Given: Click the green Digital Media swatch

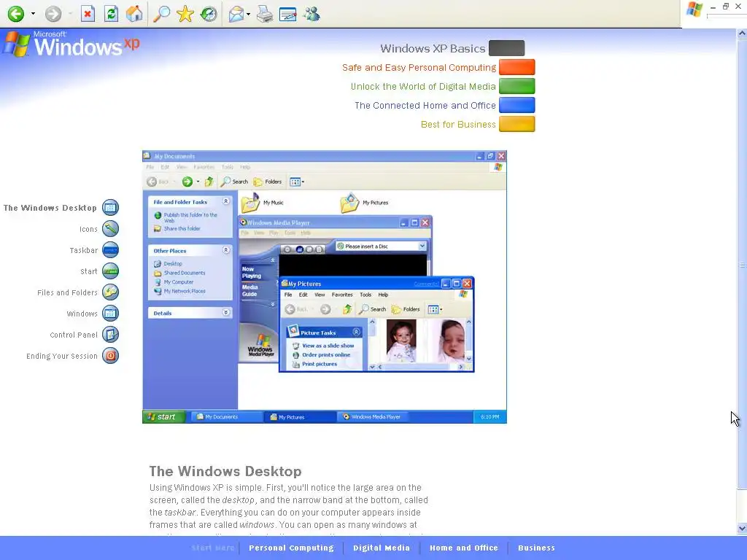Looking at the screenshot, I should pyautogui.click(x=517, y=86).
